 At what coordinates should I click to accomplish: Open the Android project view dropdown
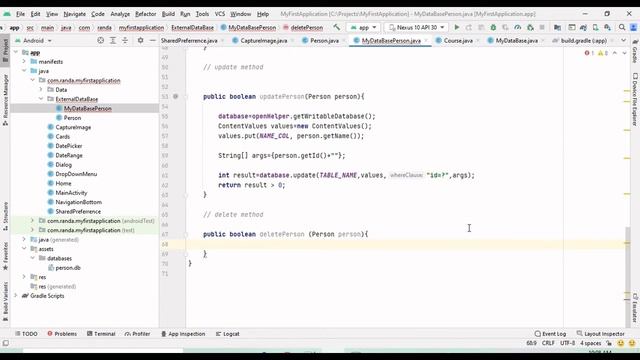tap(33, 40)
